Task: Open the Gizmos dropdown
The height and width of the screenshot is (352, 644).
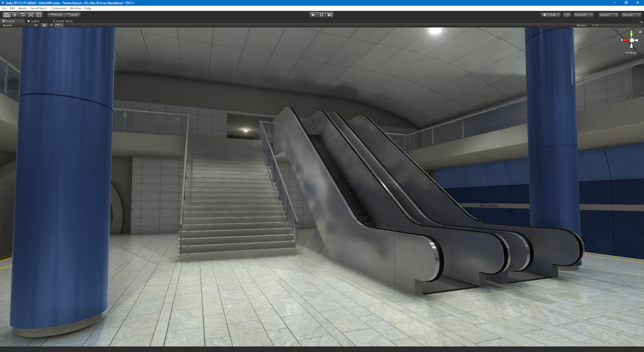Action: tap(582, 25)
